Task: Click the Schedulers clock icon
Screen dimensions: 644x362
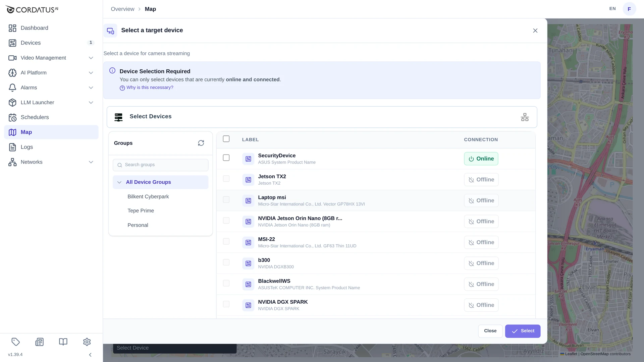Action: [x=12, y=117]
